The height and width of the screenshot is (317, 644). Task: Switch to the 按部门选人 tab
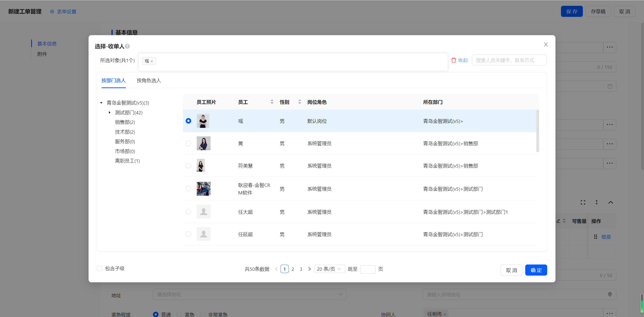pyautogui.click(x=113, y=80)
